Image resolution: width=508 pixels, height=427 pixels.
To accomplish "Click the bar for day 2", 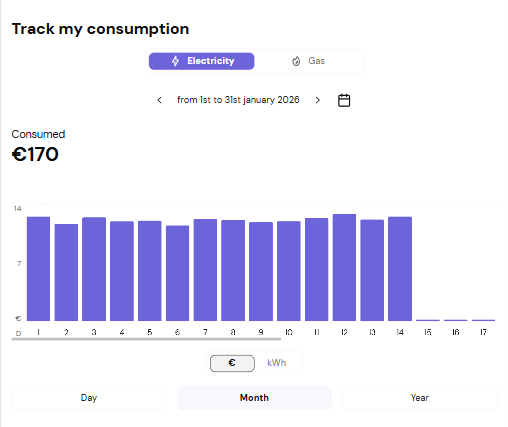I will 66,272.
